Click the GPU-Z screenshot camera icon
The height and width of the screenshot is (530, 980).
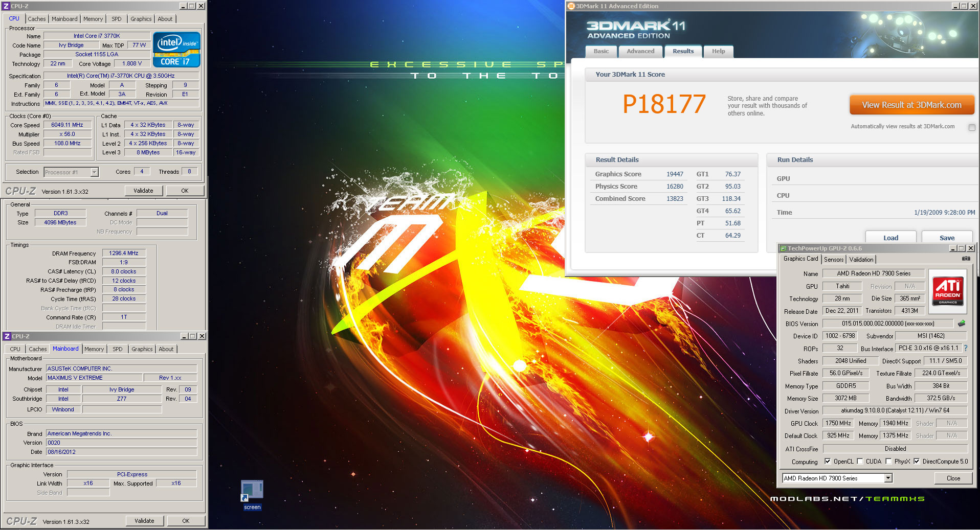pyautogui.click(x=966, y=259)
